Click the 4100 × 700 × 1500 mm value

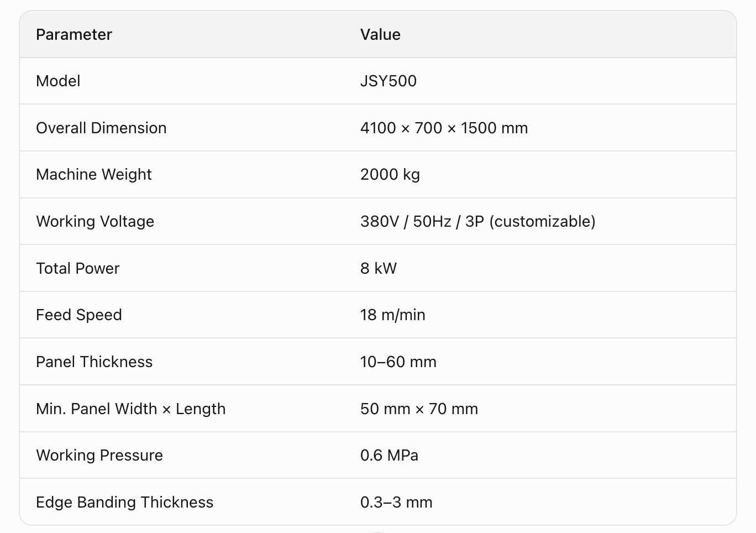(x=444, y=128)
